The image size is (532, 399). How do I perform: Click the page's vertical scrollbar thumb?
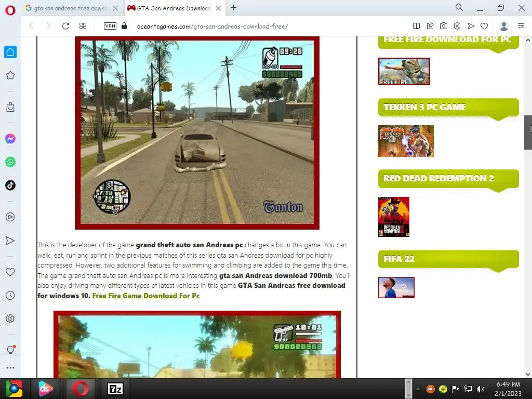[528, 132]
